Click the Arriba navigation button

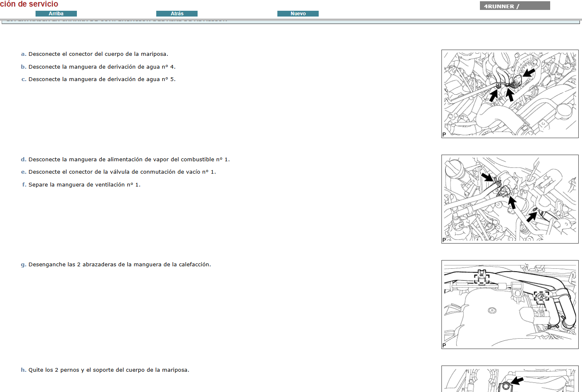pyautogui.click(x=56, y=14)
